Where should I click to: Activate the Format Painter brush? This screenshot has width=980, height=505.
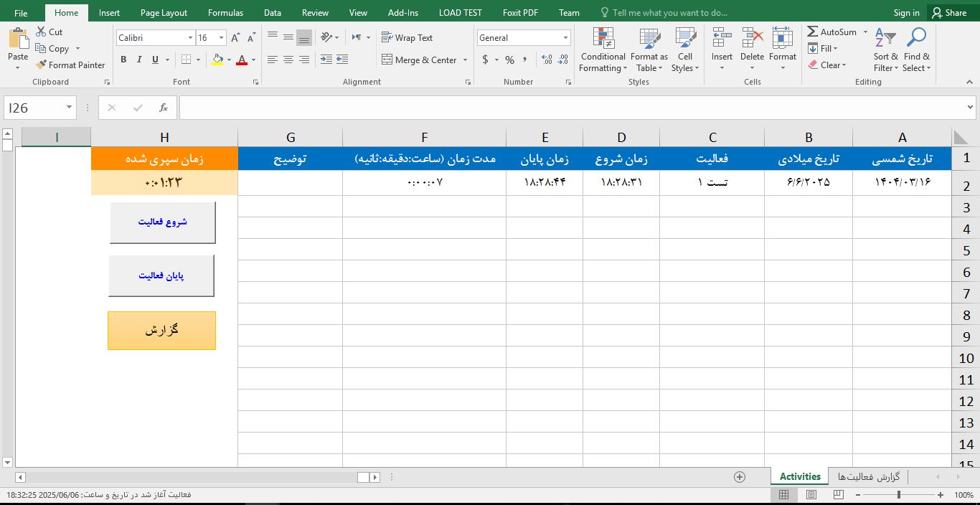click(41, 65)
